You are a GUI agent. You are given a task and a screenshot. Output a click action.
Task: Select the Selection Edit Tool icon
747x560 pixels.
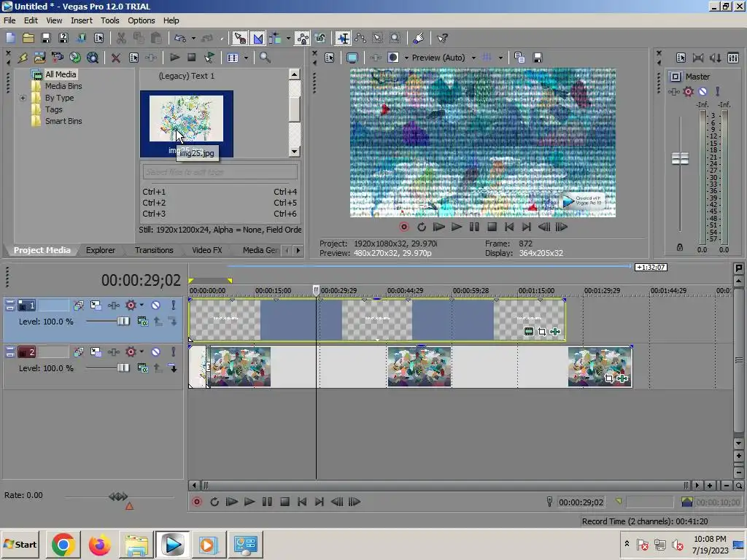point(377,38)
